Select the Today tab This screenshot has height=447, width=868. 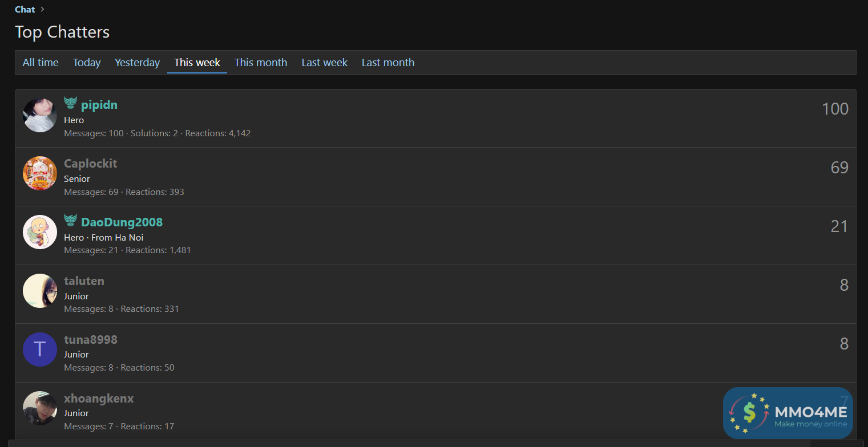point(87,63)
